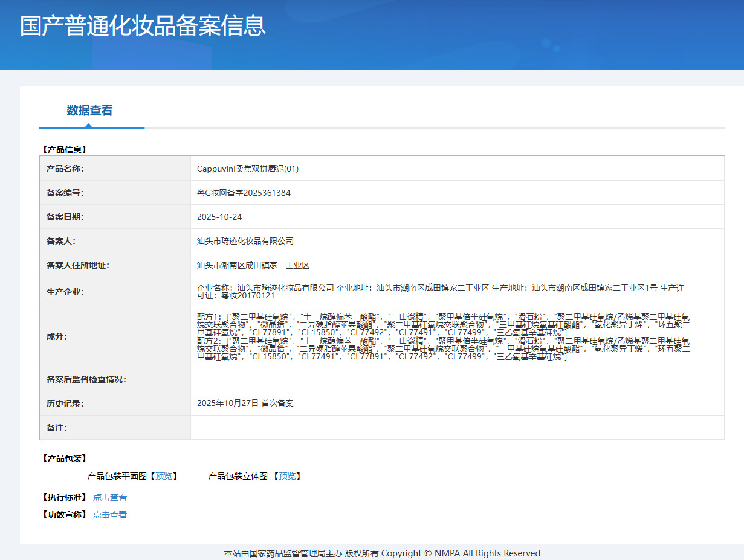Click the 历史记录 row label

[65, 403]
